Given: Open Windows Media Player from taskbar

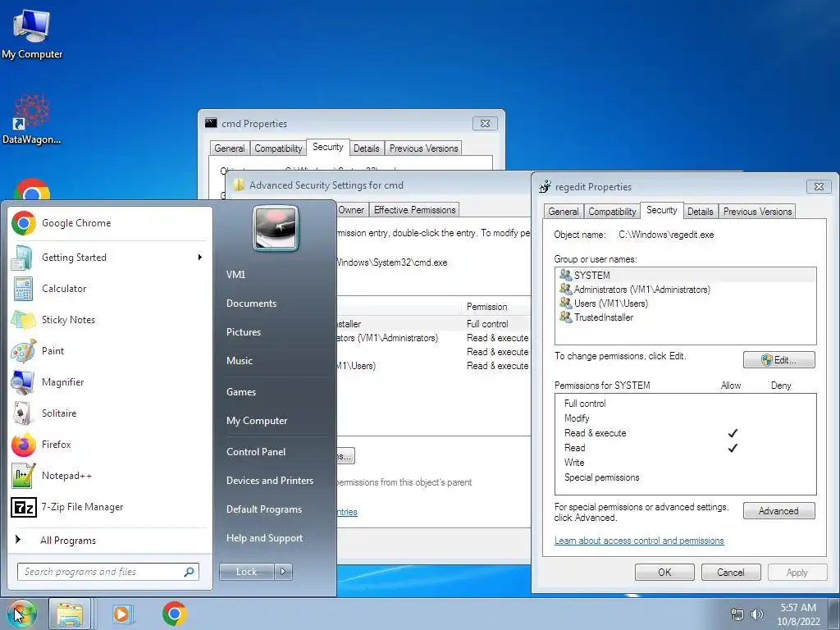Looking at the screenshot, I should (x=122, y=614).
